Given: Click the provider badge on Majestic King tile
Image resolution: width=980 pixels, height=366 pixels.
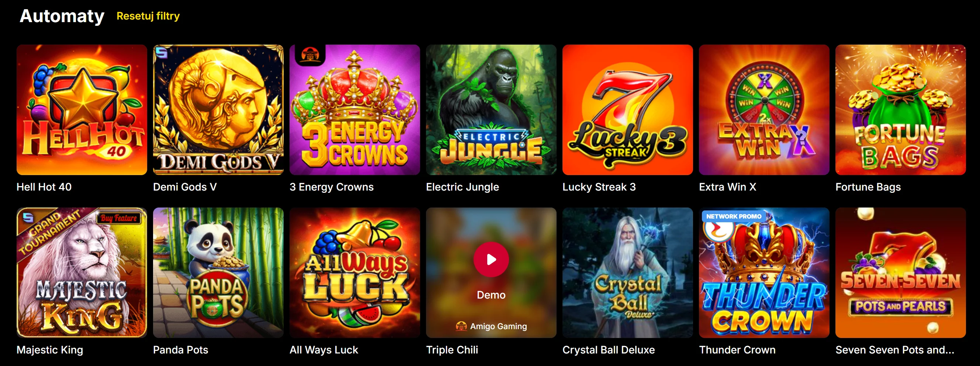Looking at the screenshot, I should [x=27, y=217].
